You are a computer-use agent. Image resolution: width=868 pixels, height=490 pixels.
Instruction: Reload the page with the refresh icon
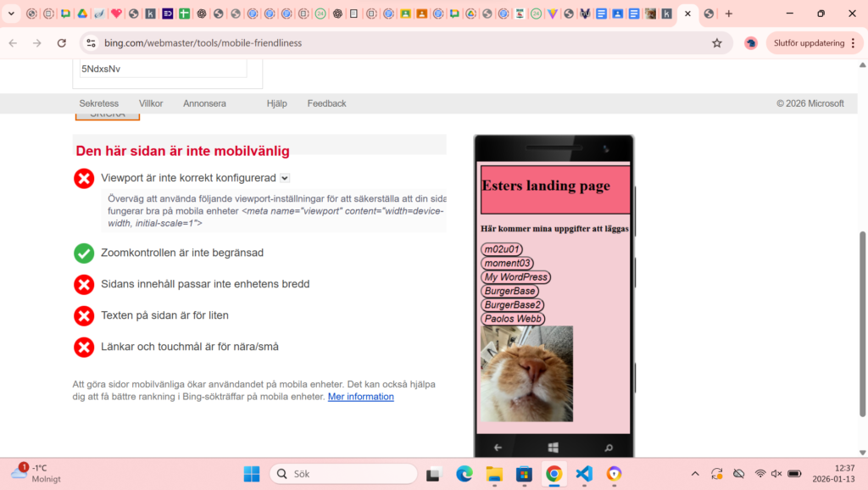tap(62, 43)
